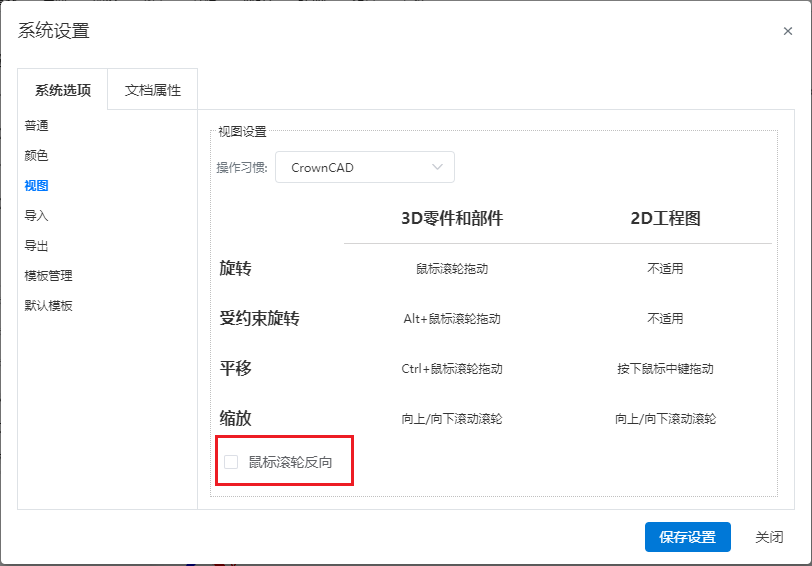The image size is (812, 566).
Task: Switch to the 系统选项 tab
Action: click(x=63, y=90)
